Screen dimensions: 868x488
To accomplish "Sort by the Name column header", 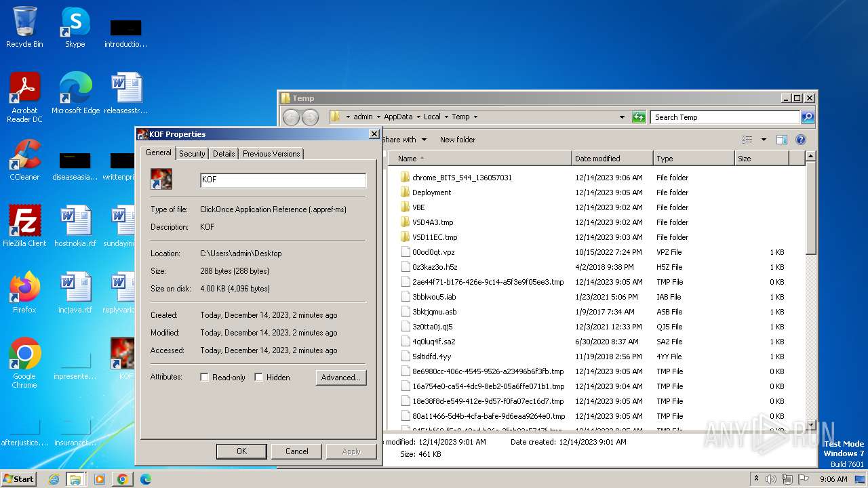I will pos(480,159).
